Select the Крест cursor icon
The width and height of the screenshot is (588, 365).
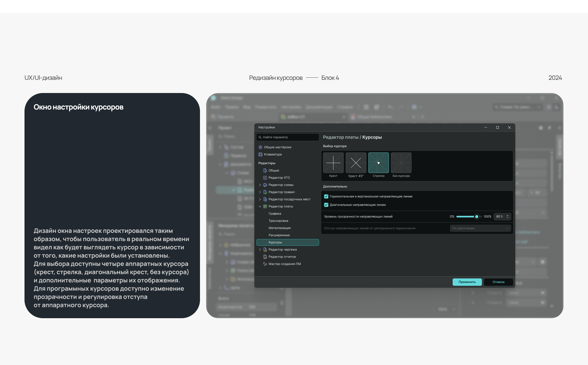pos(333,163)
